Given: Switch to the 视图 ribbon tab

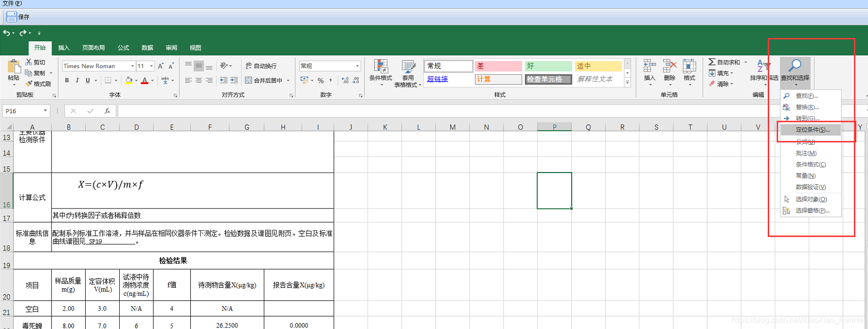Looking at the screenshot, I should (196, 48).
